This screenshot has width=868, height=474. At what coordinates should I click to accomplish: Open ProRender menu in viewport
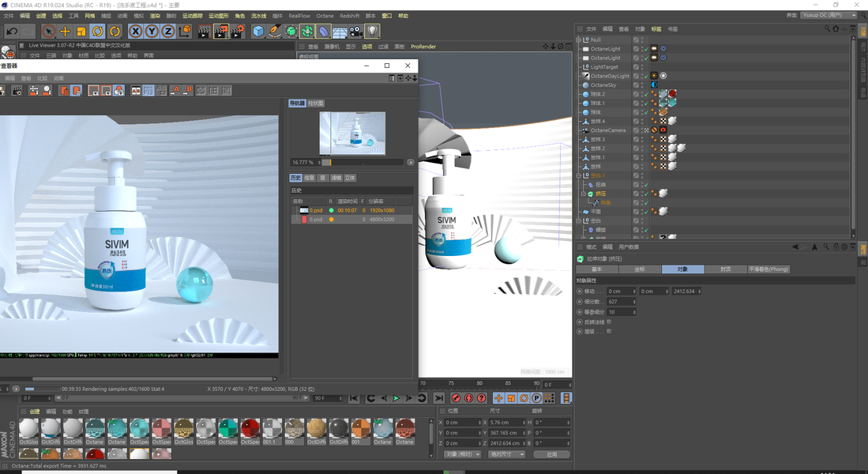point(423,47)
